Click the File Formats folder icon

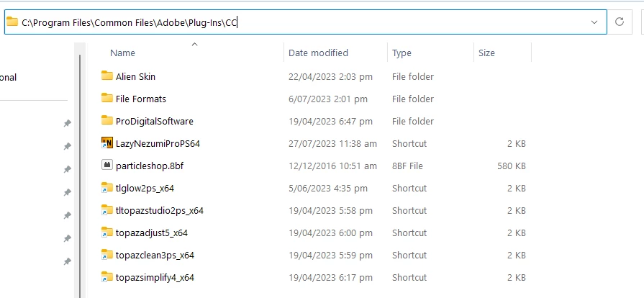[106, 98]
